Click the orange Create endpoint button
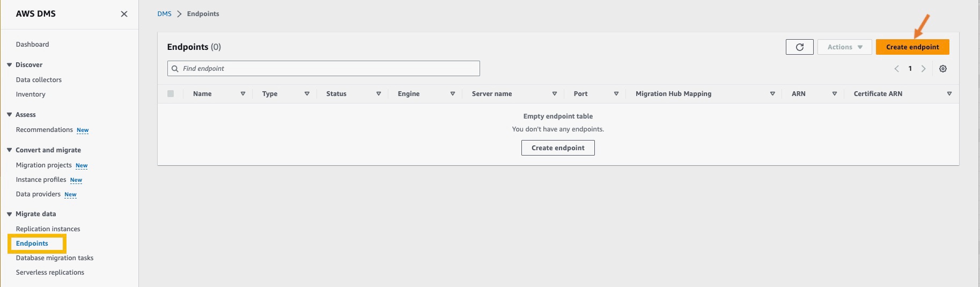980x287 pixels. (x=912, y=47)
